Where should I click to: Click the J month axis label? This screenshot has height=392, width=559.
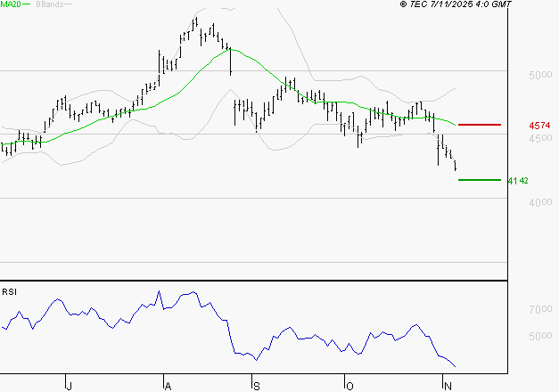point(70,386)
